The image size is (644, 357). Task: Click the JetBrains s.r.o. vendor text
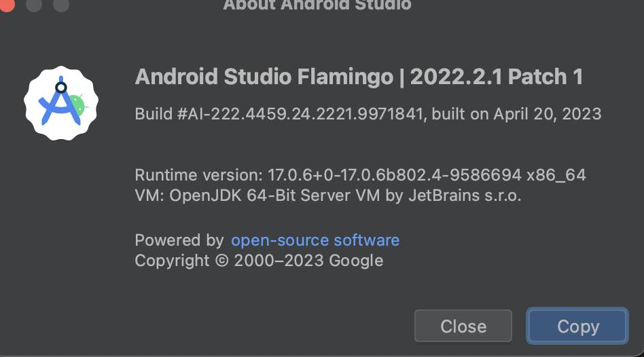tap(465, 195)
